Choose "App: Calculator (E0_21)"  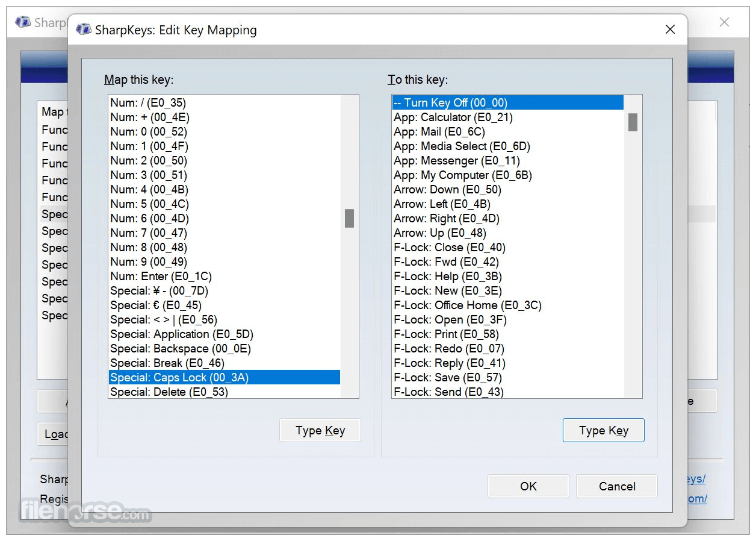pyautogui.click(x=508, y=117)
